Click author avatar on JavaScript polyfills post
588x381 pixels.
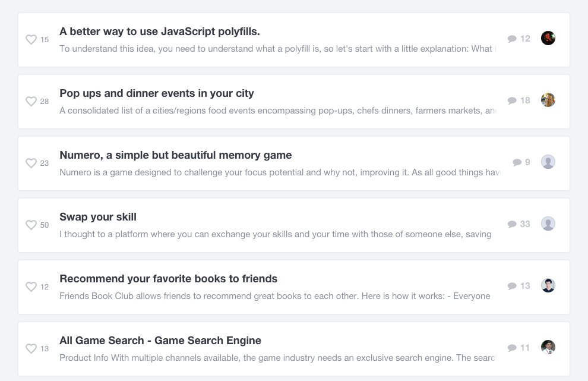(x=548, y=38)
